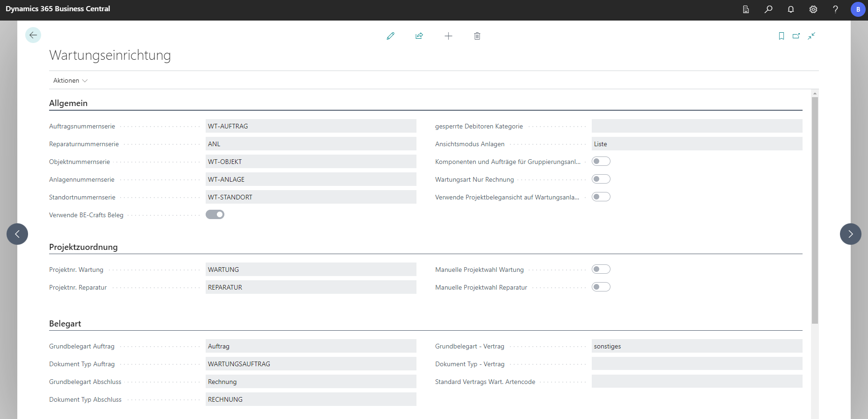Go to previous record arrow
This screenshot has height=419, width=868.
(17, 234)
